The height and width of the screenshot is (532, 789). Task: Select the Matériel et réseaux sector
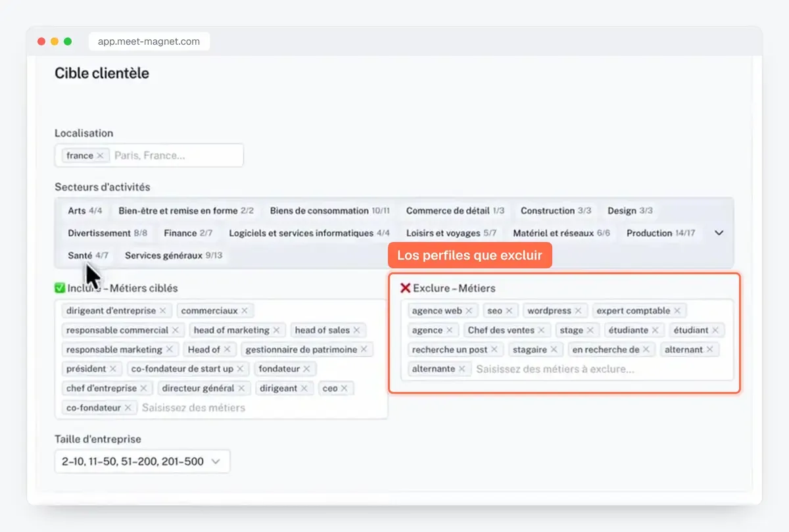562,233
